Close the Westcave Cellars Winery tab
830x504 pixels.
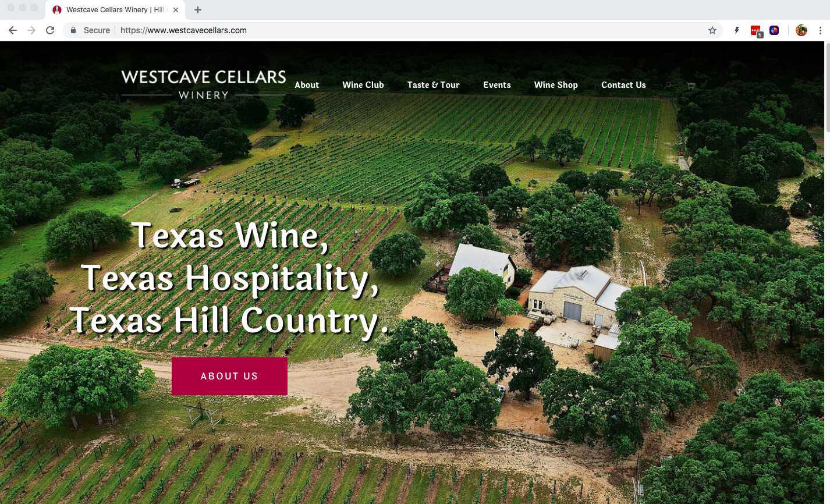[x=175, y=10]
